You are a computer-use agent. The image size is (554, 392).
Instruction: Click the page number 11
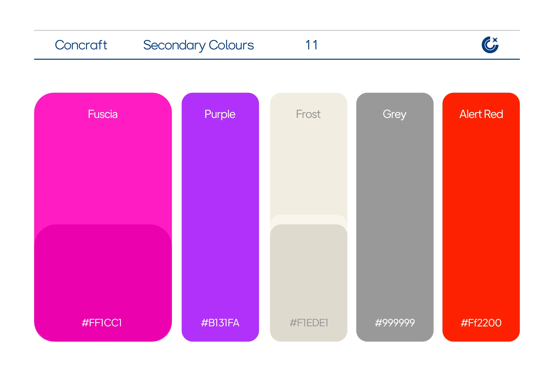tap(311, 45)
